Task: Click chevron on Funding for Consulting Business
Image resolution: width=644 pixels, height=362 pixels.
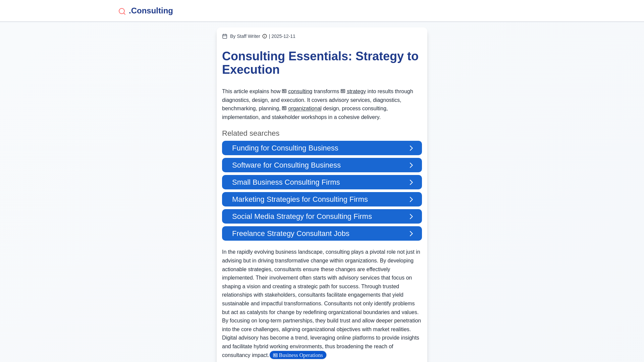Action: pyautogui.click(x=411, y=148)
